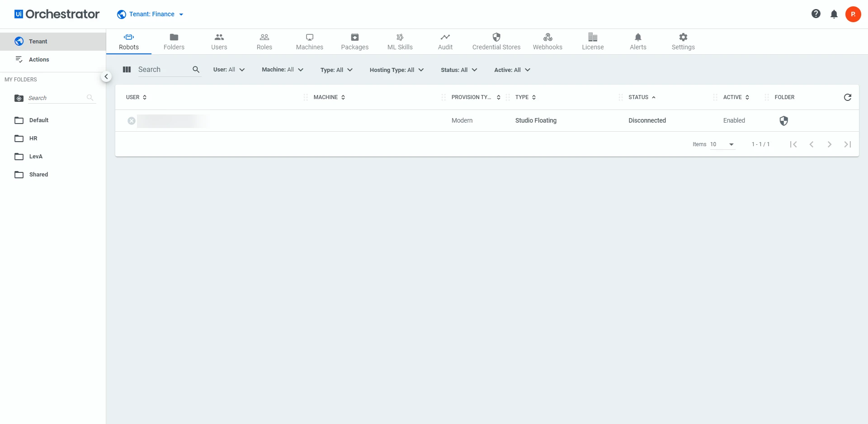868x424 pixels.
Task: Open the License tab
Action: 593,42
